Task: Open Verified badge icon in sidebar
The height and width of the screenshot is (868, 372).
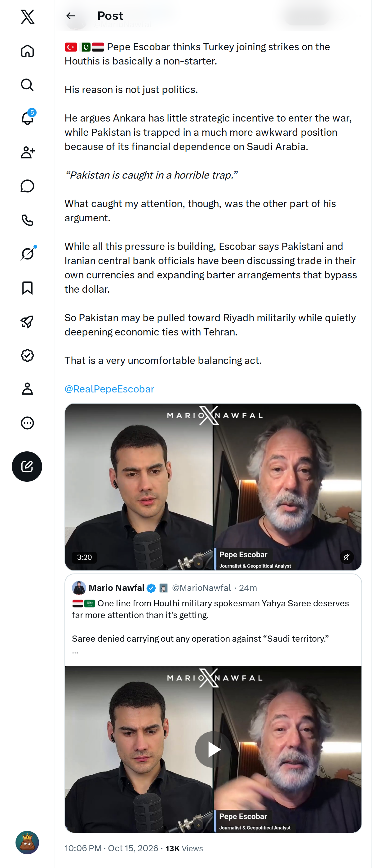Action: coord(27,356)
